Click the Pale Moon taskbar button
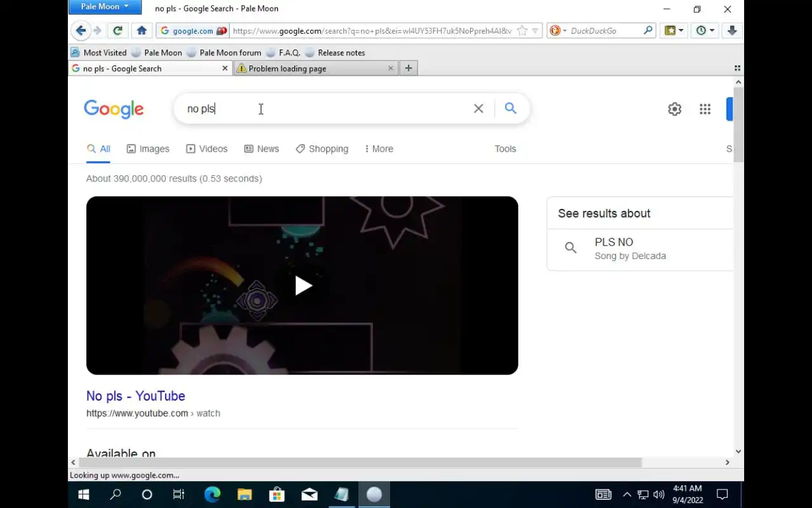 pos(374,495)
